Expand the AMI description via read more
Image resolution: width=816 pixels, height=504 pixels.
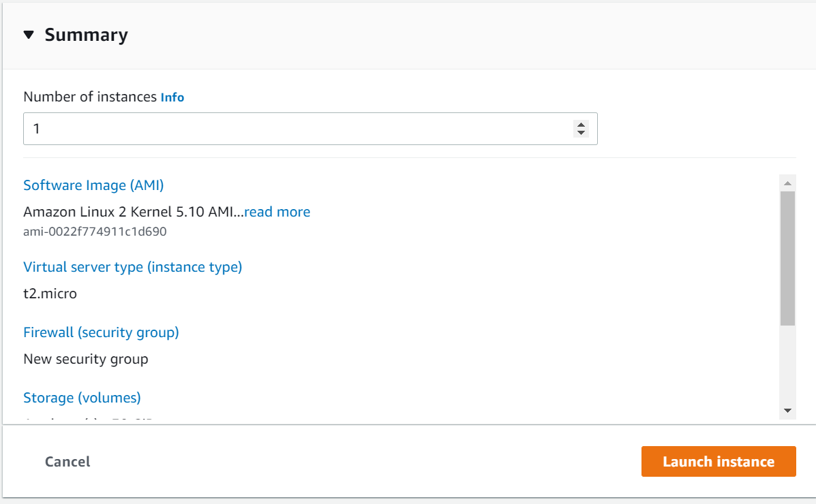point(277,212)
